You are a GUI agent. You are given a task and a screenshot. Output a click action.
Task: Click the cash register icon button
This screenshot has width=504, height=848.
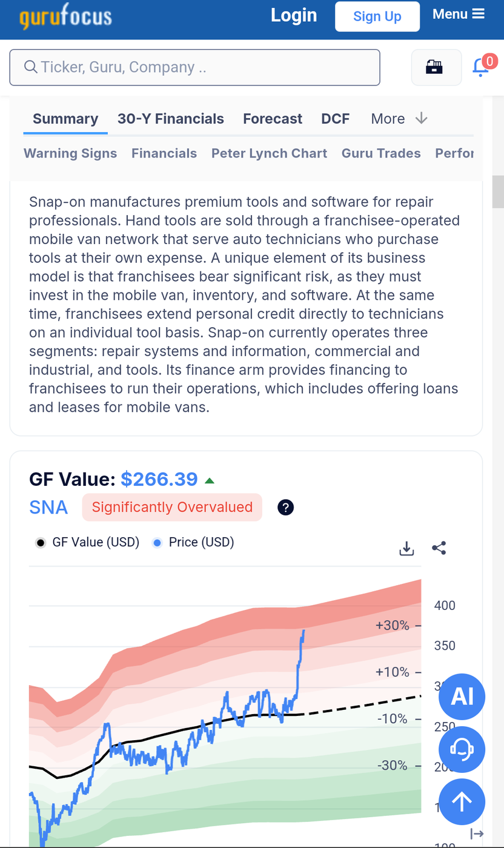(434, 67)
